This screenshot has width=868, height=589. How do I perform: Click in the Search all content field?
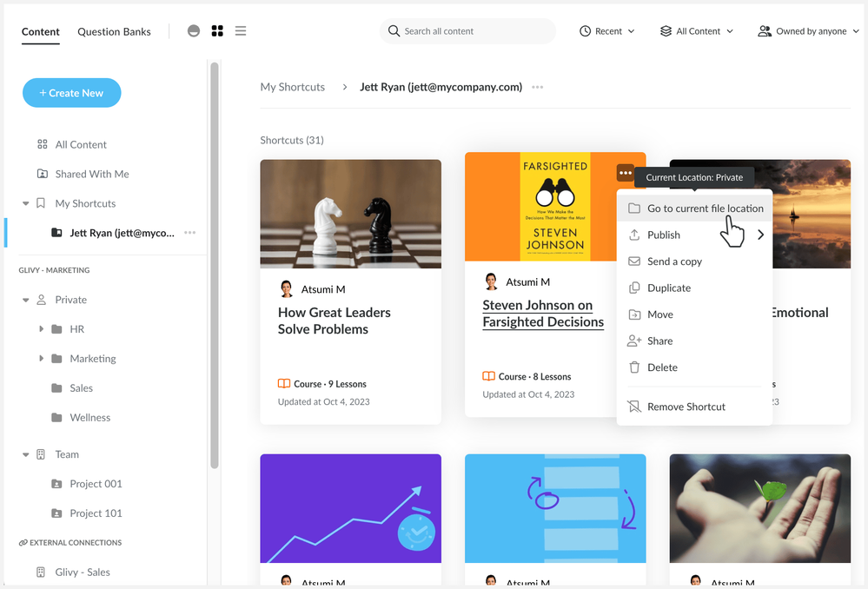point(467,31)
